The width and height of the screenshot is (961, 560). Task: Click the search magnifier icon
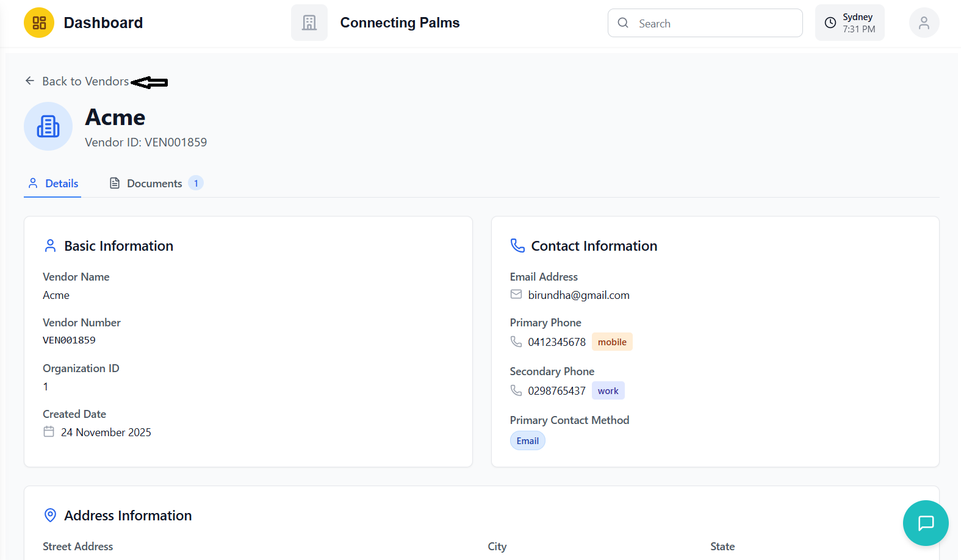point(623,23)
